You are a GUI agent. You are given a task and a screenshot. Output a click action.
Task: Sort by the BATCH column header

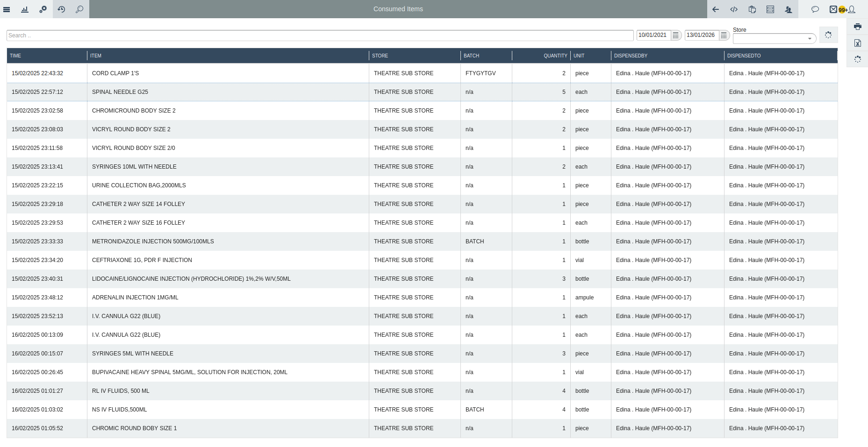486,56
